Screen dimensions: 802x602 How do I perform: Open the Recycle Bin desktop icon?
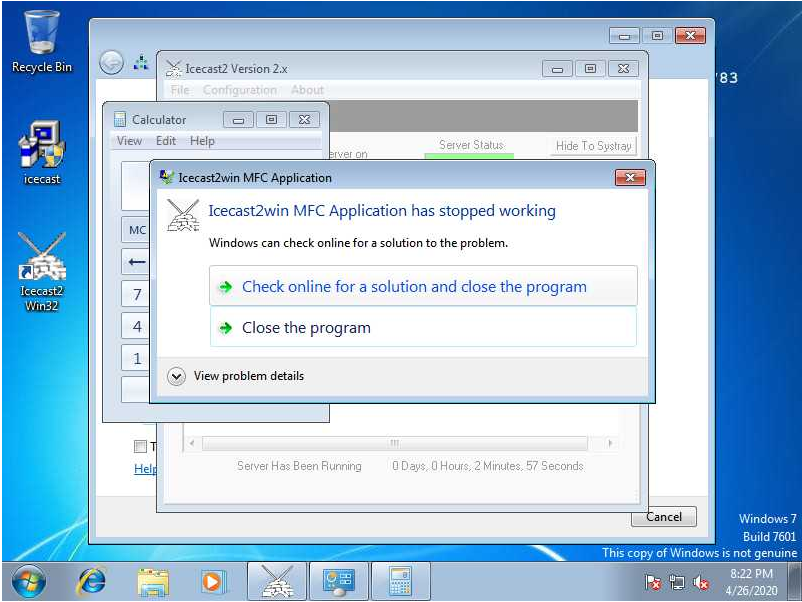(x=41, y=40)
